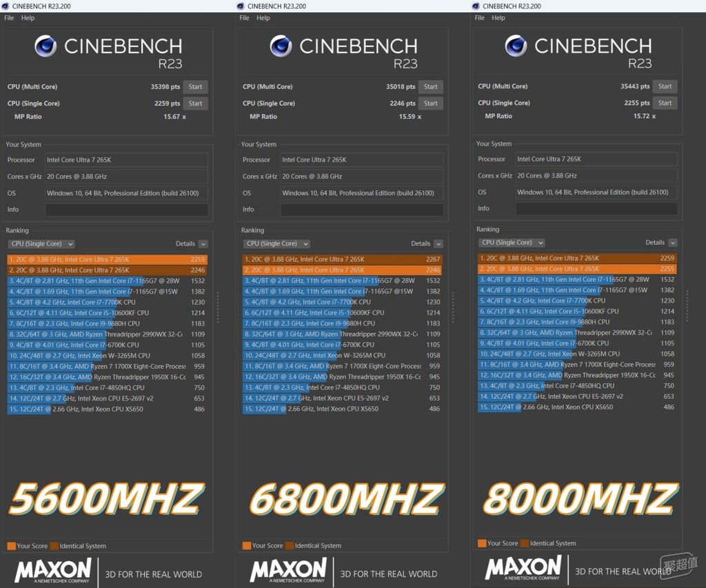Click the Cinebench title bar icon in the right window
The height and width of the screenshot is (588, 706).
coord(476,6)
